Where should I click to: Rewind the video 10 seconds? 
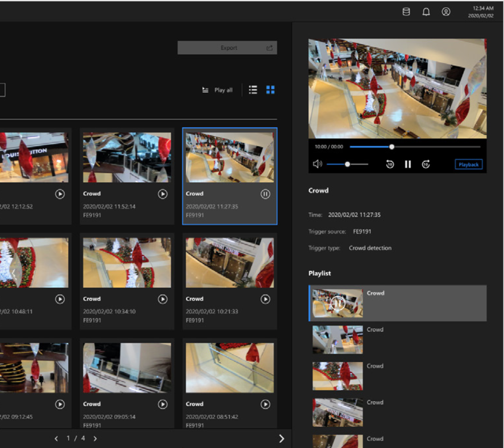coord(390,164)
